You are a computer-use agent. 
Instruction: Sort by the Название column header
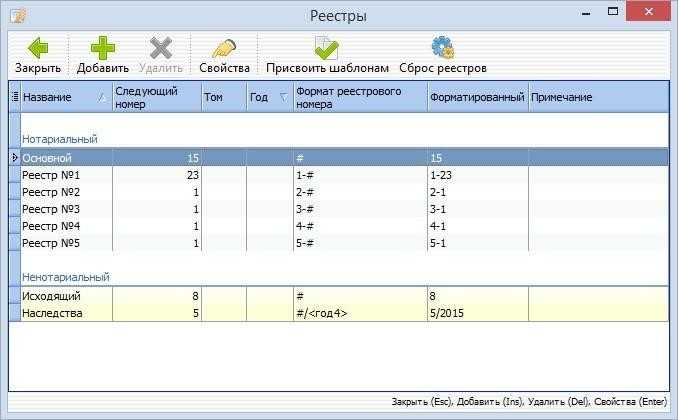(x=67, y=97)
